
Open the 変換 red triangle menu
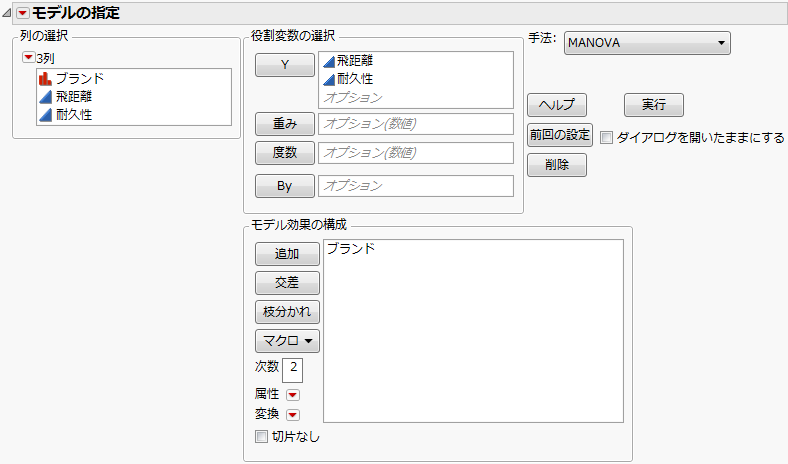click(293, 415)
